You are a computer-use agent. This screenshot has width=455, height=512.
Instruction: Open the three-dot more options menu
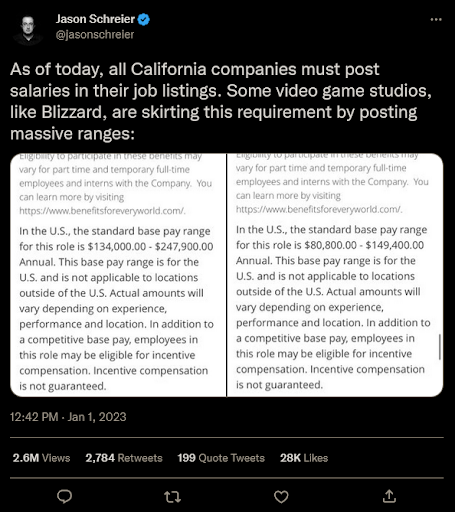436,20
